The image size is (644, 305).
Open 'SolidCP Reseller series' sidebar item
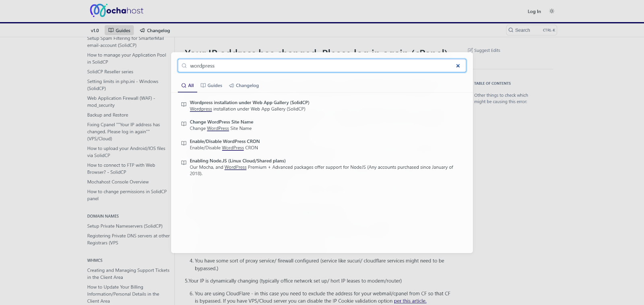(x=110, y=72)
